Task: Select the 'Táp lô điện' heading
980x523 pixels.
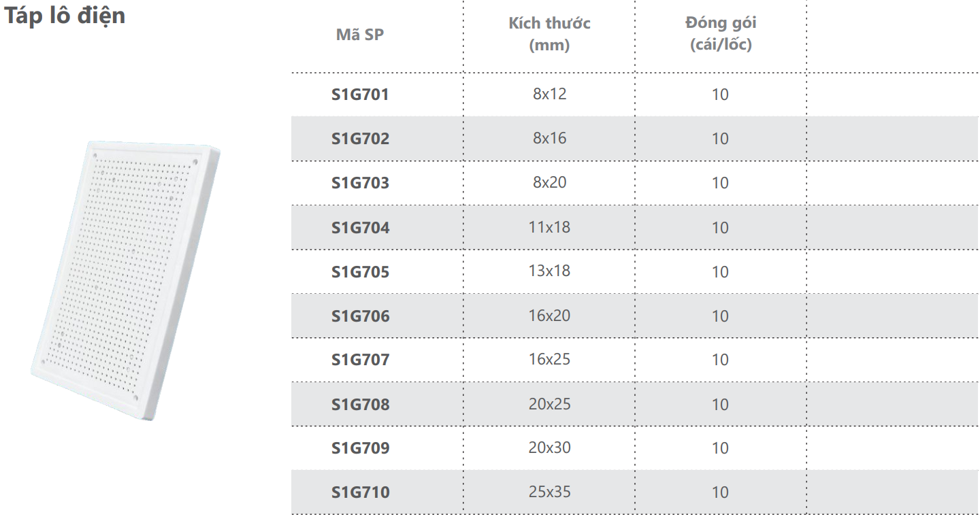Action: point(65,15)
